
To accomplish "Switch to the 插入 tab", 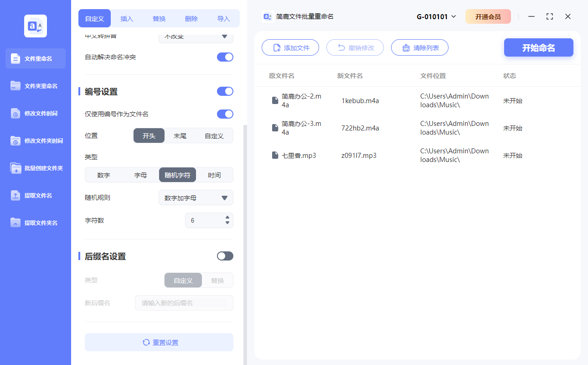I will [126, 18].
